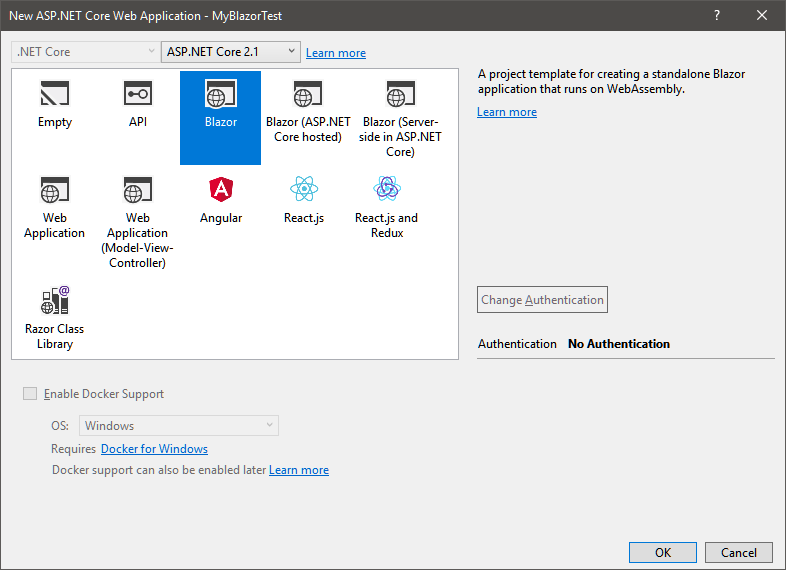Dismiss dialog with Cancel button

point(739,552)
